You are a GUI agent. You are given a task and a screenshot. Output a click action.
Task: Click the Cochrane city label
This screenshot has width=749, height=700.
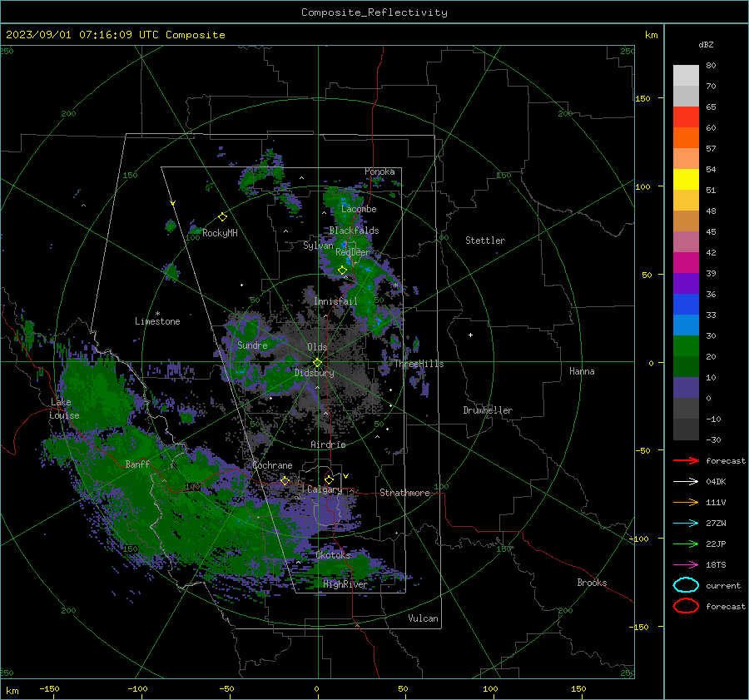(272, 465)
